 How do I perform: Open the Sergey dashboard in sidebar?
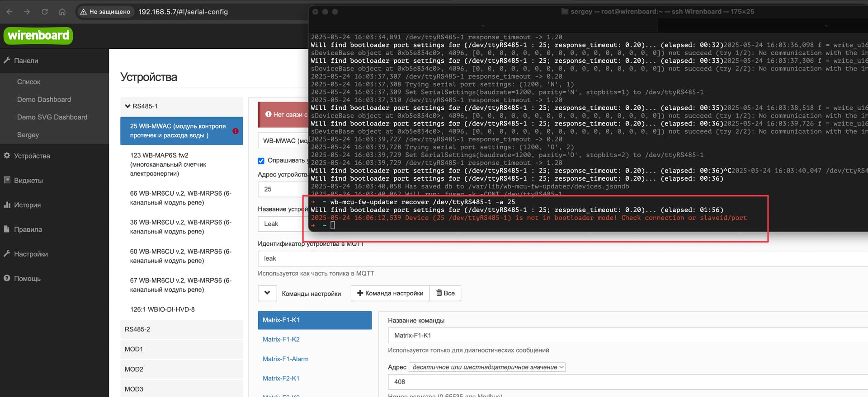[x=28, y=135]
